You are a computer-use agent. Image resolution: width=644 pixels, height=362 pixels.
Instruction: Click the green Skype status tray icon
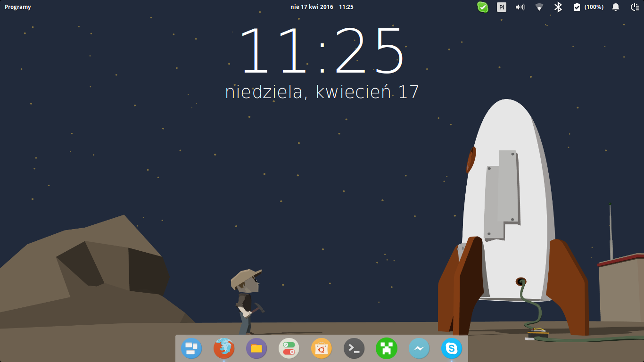[482, 7]
